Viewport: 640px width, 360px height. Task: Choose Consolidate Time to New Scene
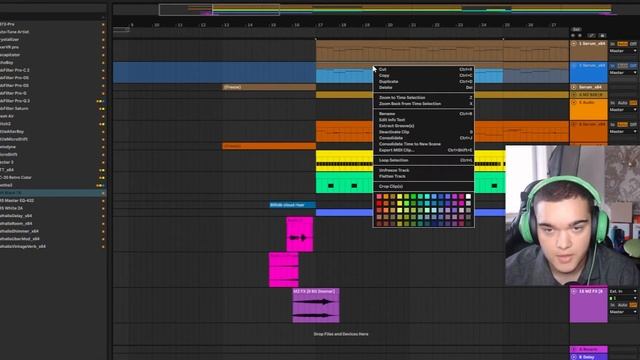pyautogui.click(x=424, y=144)
